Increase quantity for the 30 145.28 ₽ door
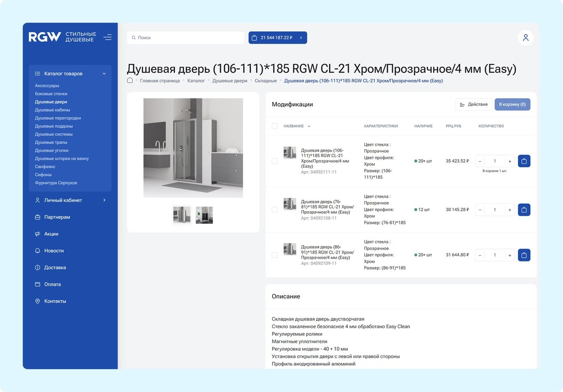The width and height of the screenshot is (563, 392). point(510,210)
